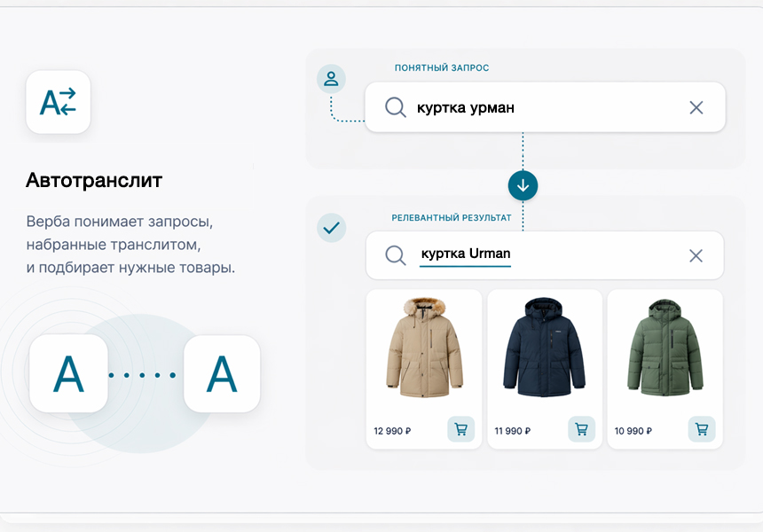Click search magnifier beside 'куртка урман'
The image size is (763, 532).
click(x=395, y=107)
